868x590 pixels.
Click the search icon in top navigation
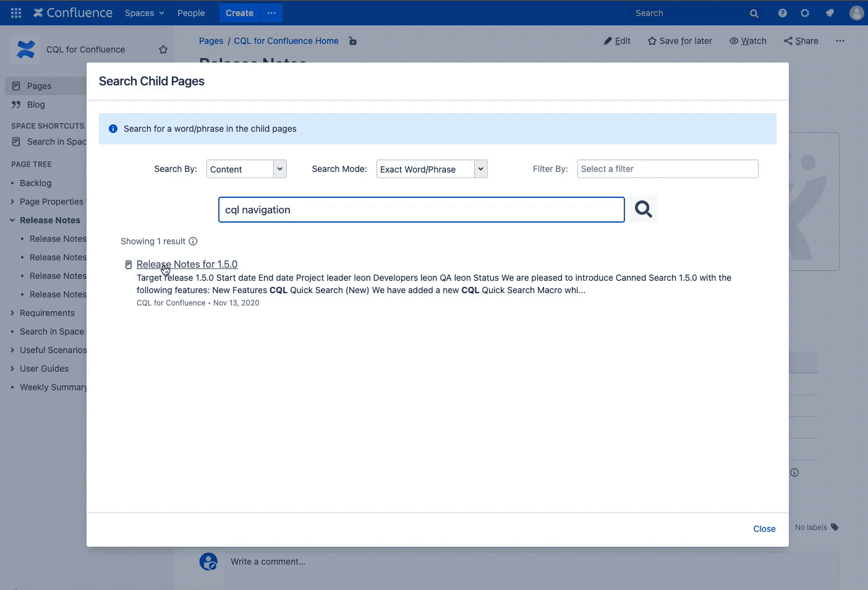click(x=754, y=12)
